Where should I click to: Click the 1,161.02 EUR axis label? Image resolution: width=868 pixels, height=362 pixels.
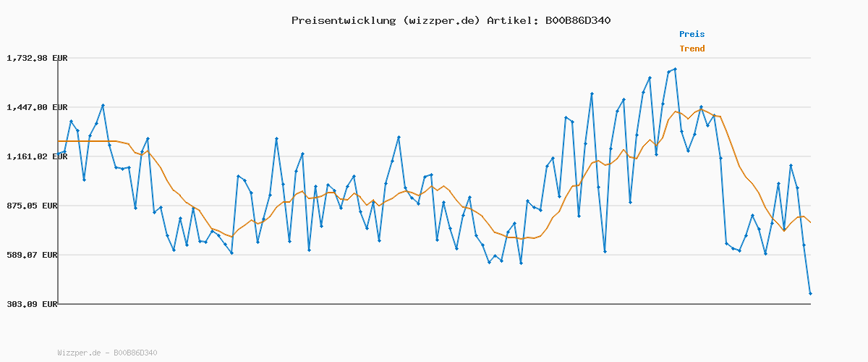point(37,156)
